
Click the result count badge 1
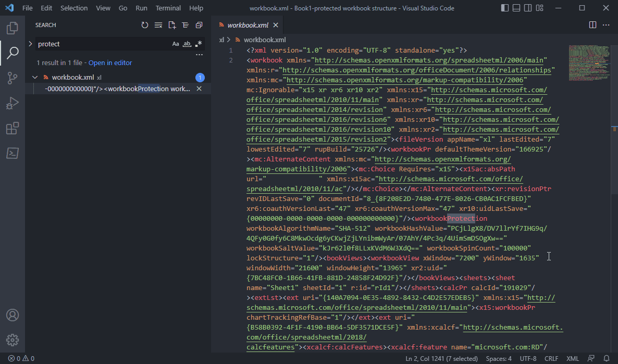(200, 78)
